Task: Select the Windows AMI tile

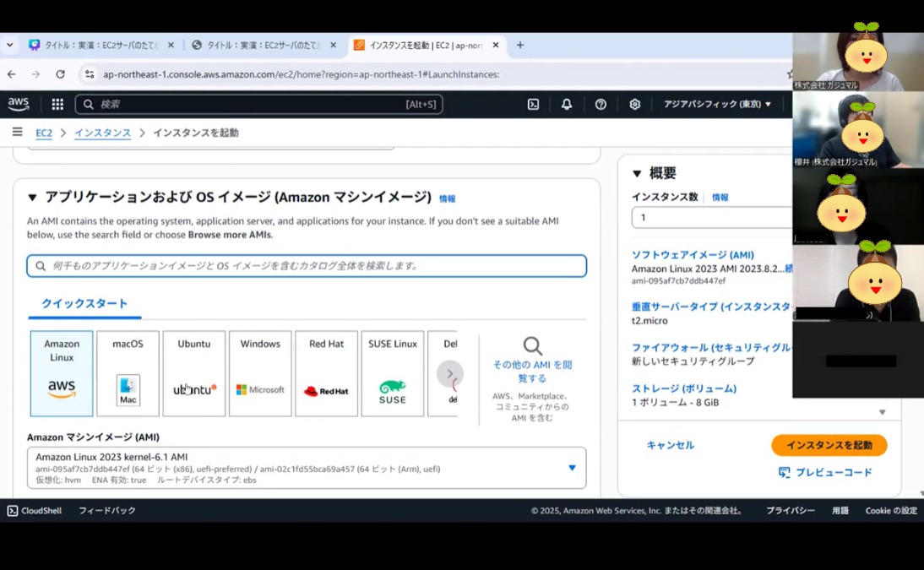Action: (260, 373)
